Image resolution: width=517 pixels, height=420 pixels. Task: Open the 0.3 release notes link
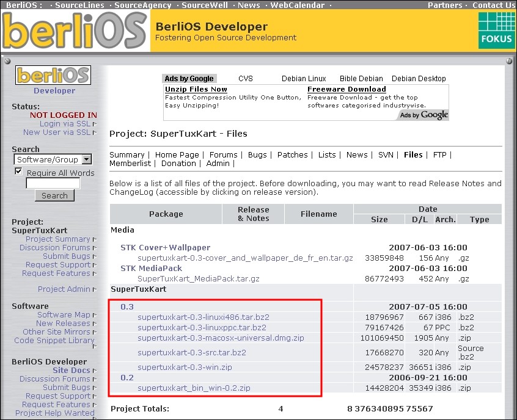click(x=127, y=307)
